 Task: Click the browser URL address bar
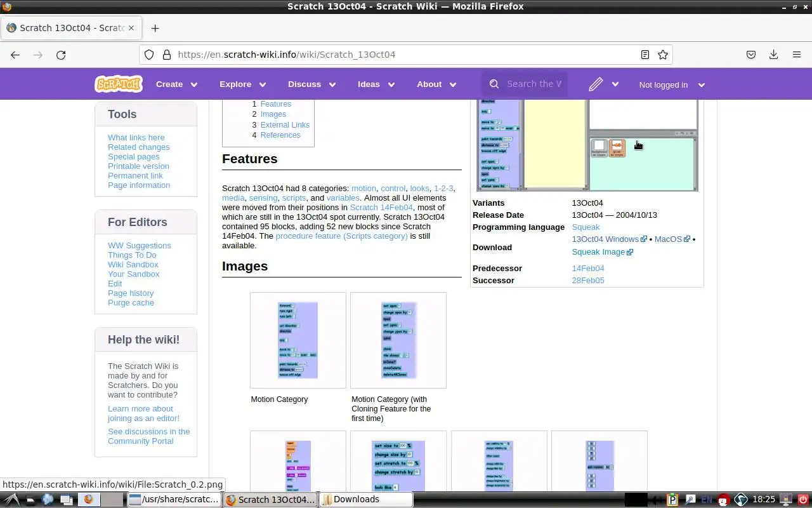[x=406, y=55]
